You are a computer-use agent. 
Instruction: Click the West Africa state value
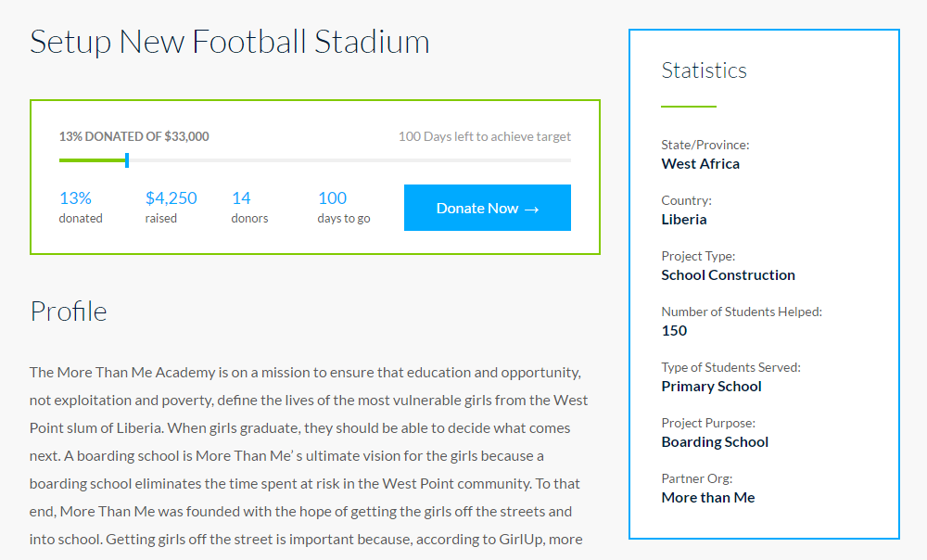point(700,164)
